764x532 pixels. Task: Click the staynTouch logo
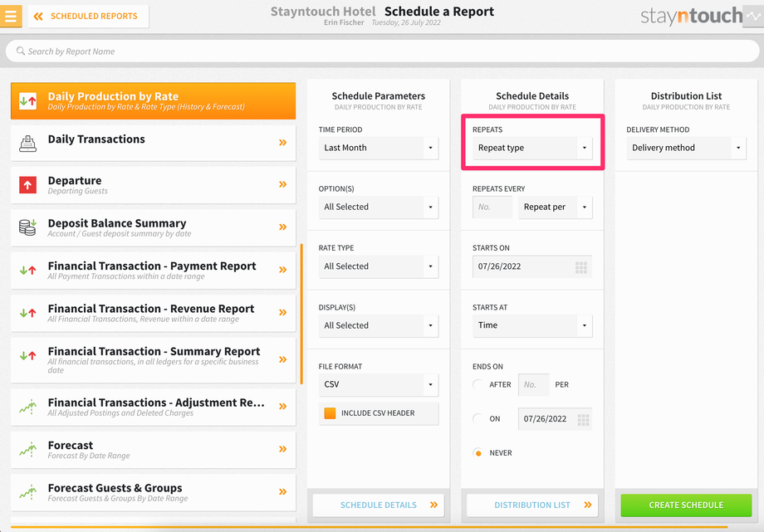[691, 16]
